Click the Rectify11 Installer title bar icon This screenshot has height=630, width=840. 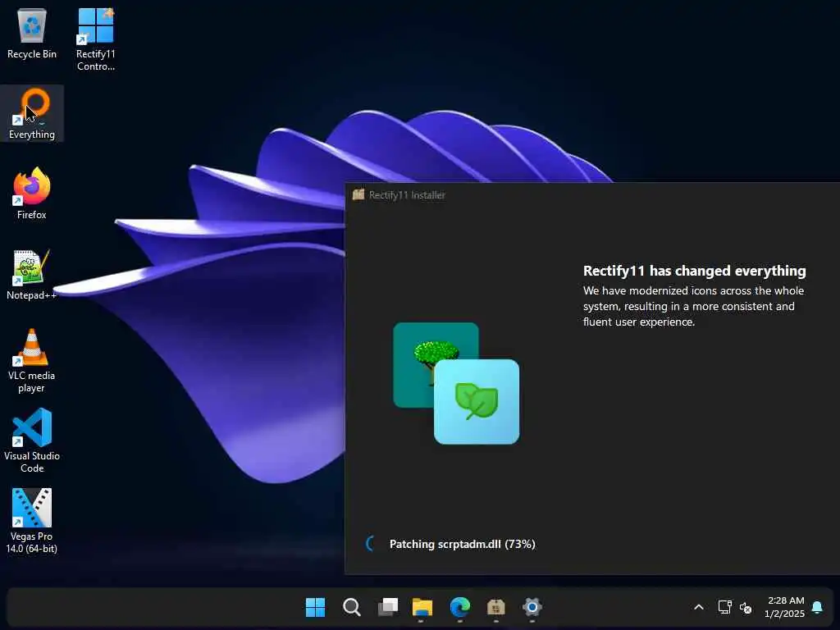[358, 194]
